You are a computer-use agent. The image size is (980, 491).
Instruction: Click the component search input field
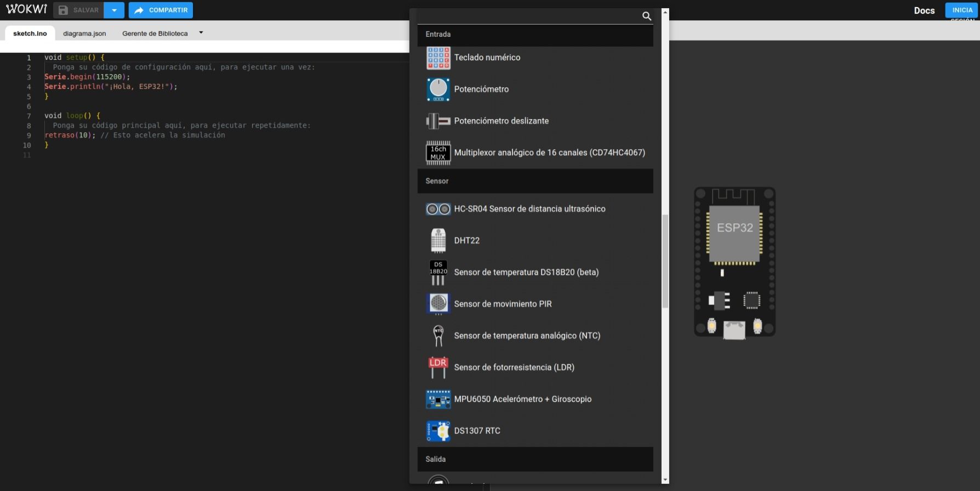(529, 16)
